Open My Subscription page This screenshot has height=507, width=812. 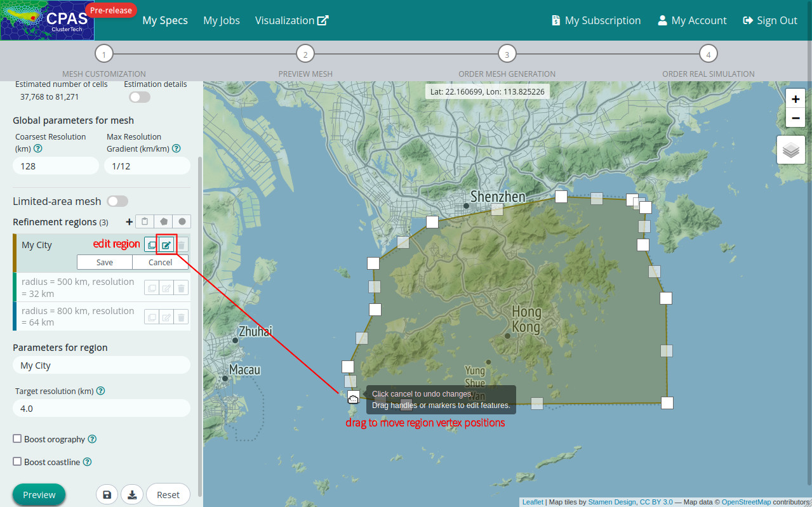coord(596,20)
